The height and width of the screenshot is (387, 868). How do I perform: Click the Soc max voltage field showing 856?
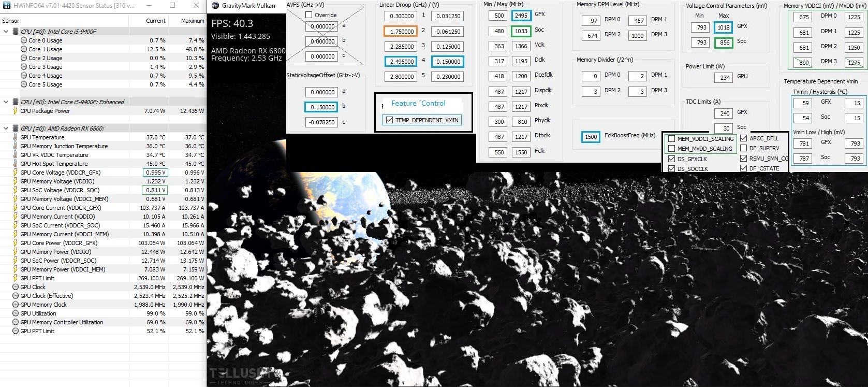[x=723, y=42]
